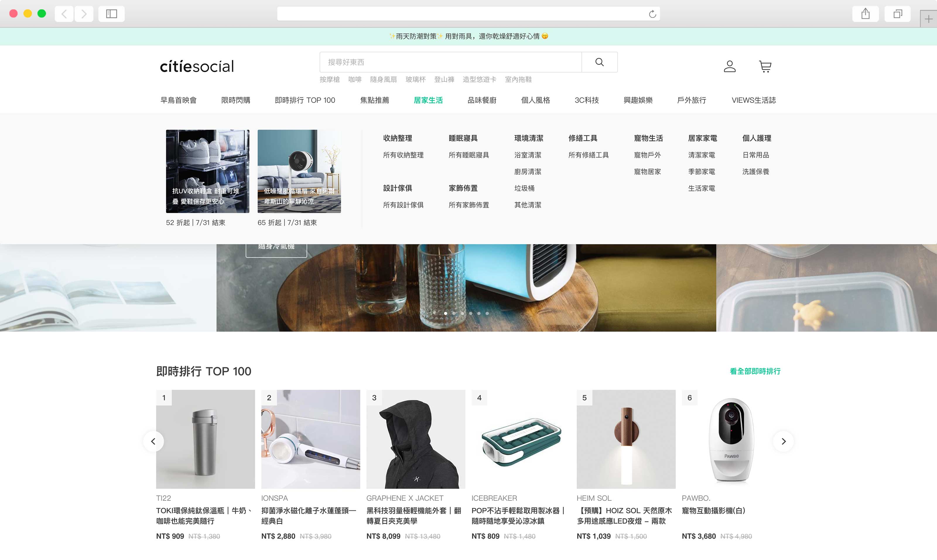Open the user account icon

tap(729, 66)
